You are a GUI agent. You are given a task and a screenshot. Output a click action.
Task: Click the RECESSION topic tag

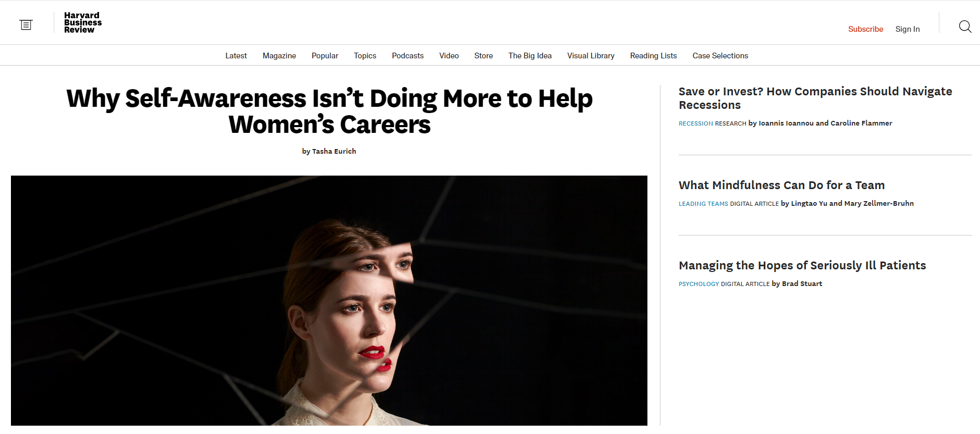(695, 123)
